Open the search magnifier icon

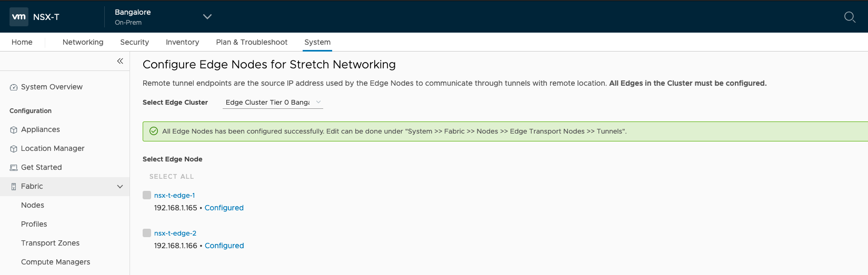pyautogui.click(x=850, y=17)
